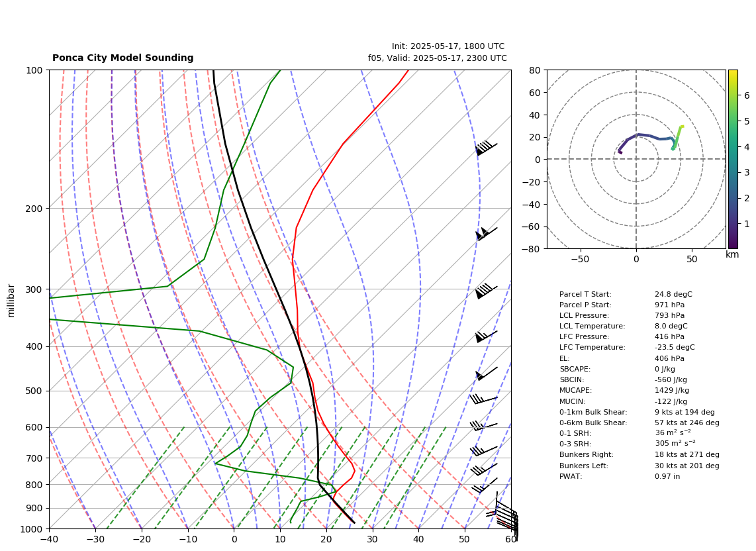Click the "LCL Temperature:" label
756x551 pixels.
click(x=592, y=326)
